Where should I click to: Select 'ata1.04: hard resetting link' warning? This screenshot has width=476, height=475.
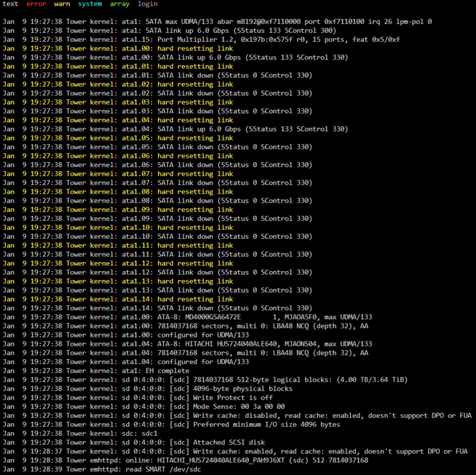coord(118,120)
